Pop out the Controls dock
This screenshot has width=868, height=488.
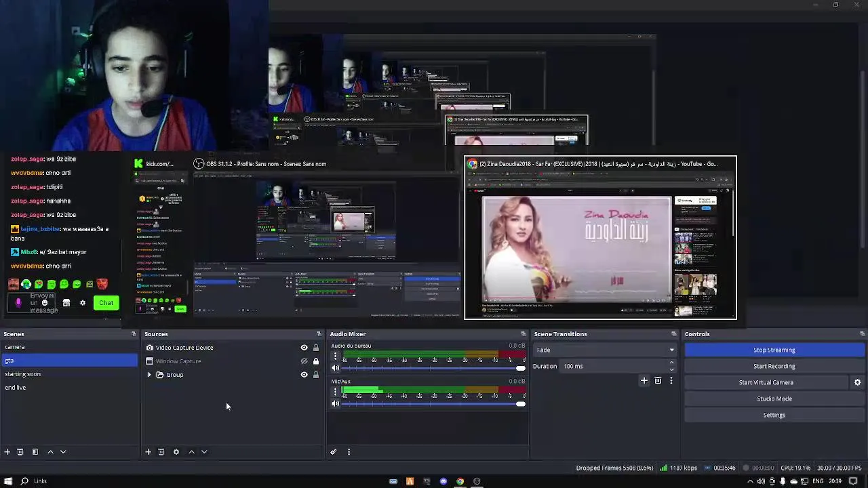coord(862,334)
